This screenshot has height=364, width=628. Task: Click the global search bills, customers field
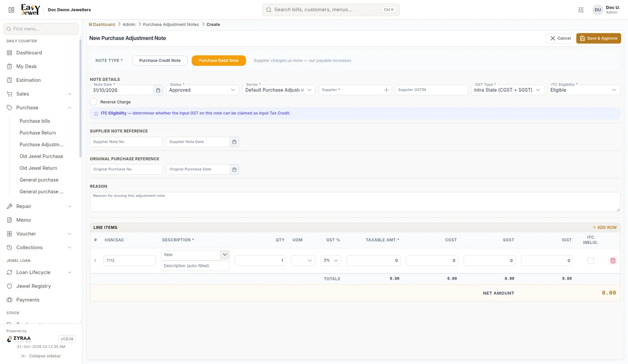coord(331,10)
